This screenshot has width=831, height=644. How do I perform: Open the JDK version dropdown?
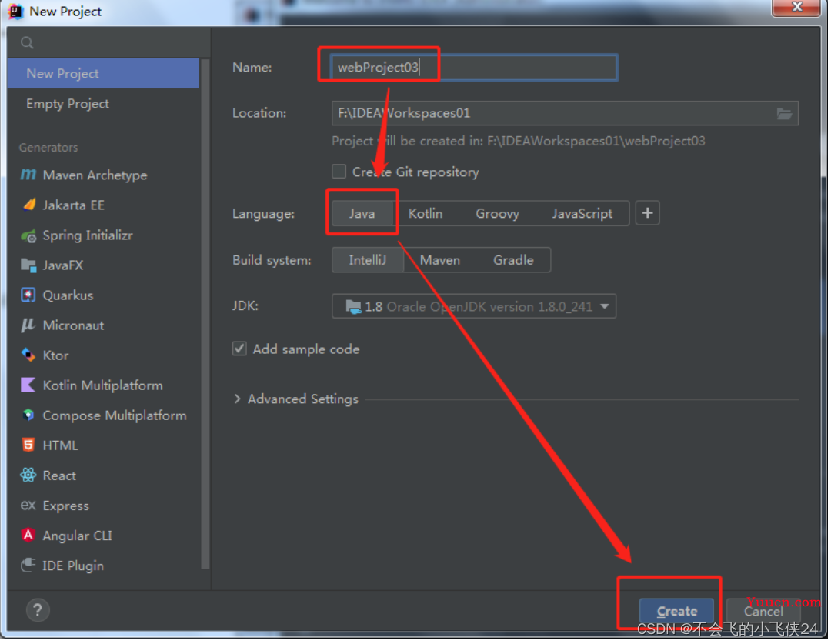474,306
